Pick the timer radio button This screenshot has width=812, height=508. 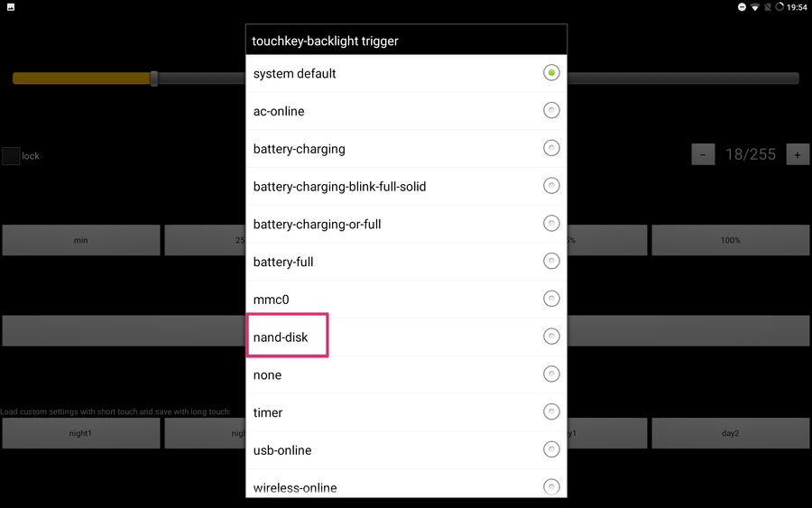click(551, 412)
